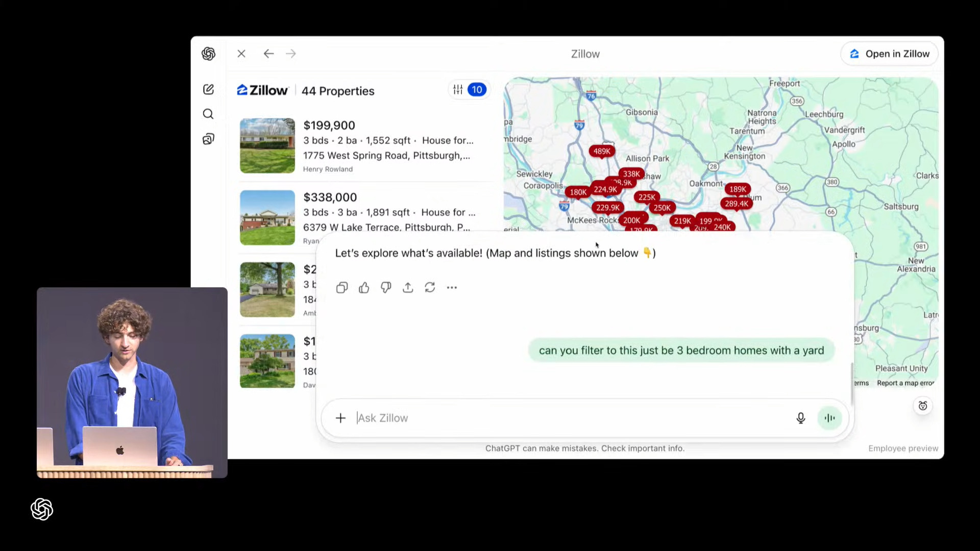Regenerate the response
This screenshot has width=980, height=551.
430,288
